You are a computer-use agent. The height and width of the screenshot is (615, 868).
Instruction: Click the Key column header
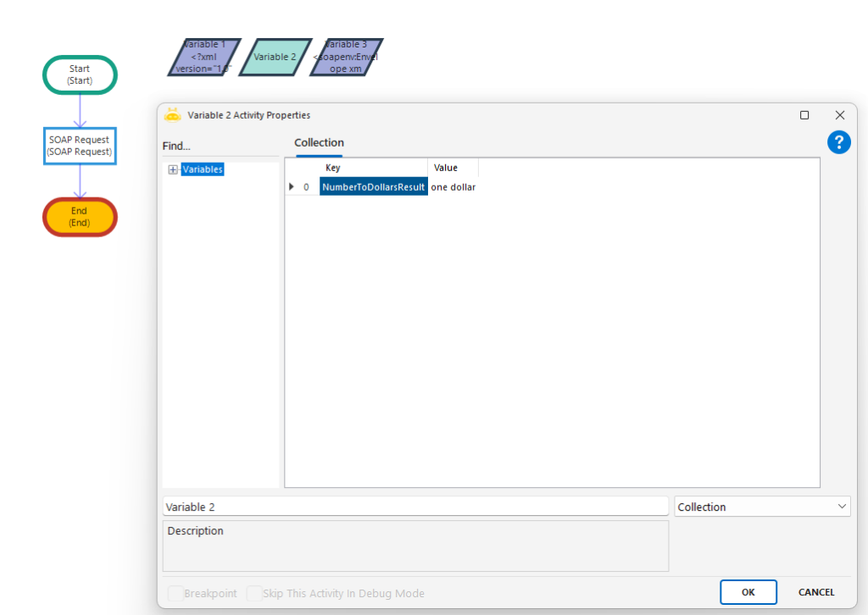tap(333, 168)
